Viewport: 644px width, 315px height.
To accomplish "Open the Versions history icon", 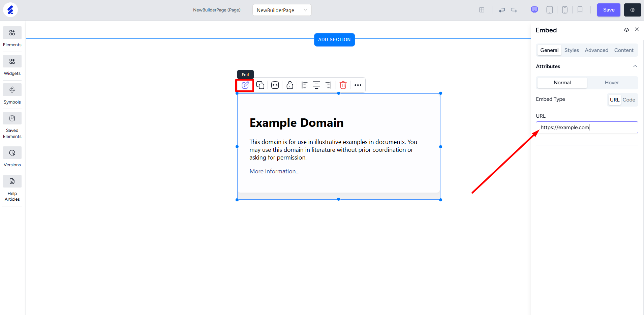I will (12, 153).
